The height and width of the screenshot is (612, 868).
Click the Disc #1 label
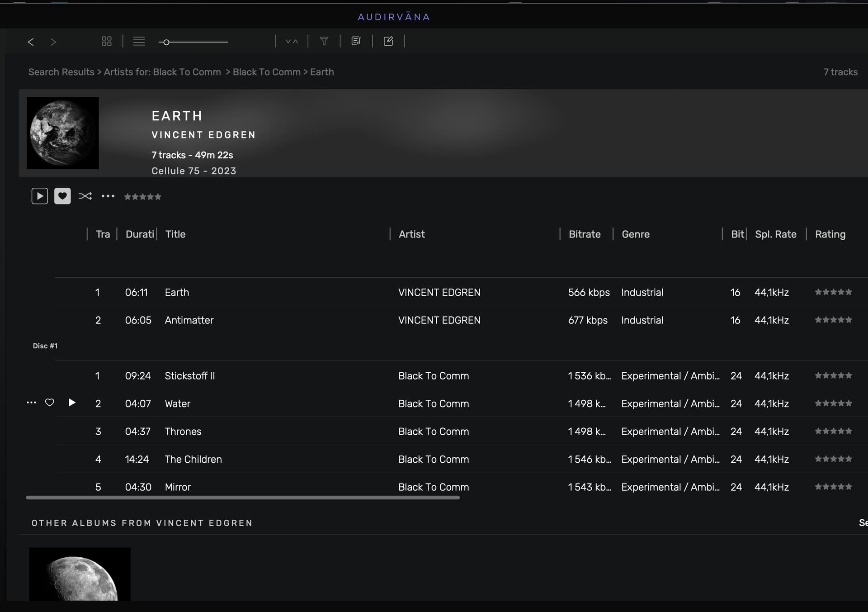(45, 346)
